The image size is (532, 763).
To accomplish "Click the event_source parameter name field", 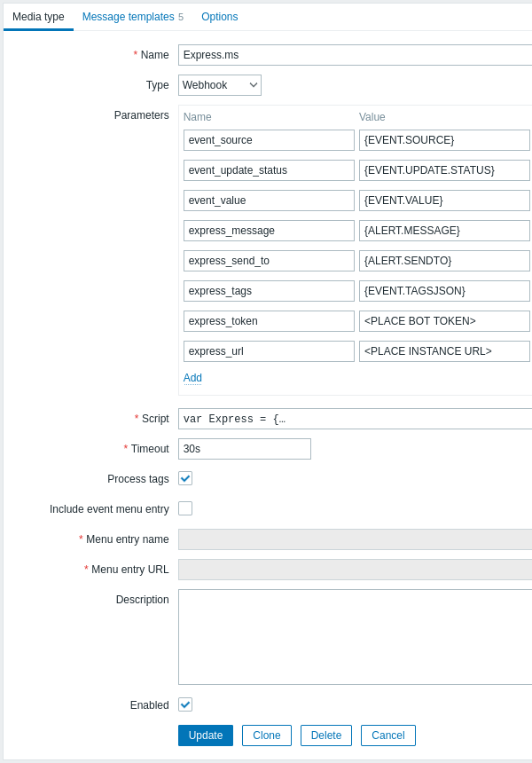I will coord(269,140).
